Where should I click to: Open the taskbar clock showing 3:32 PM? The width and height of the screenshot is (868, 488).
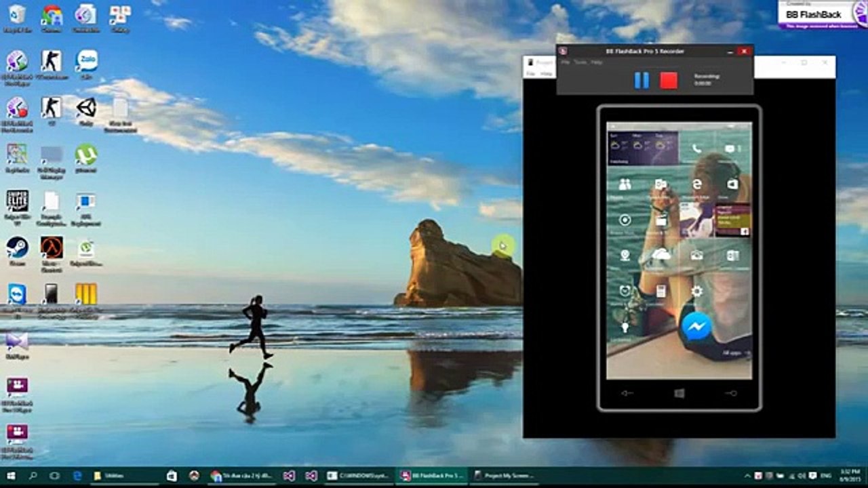[x=850, y=476]
